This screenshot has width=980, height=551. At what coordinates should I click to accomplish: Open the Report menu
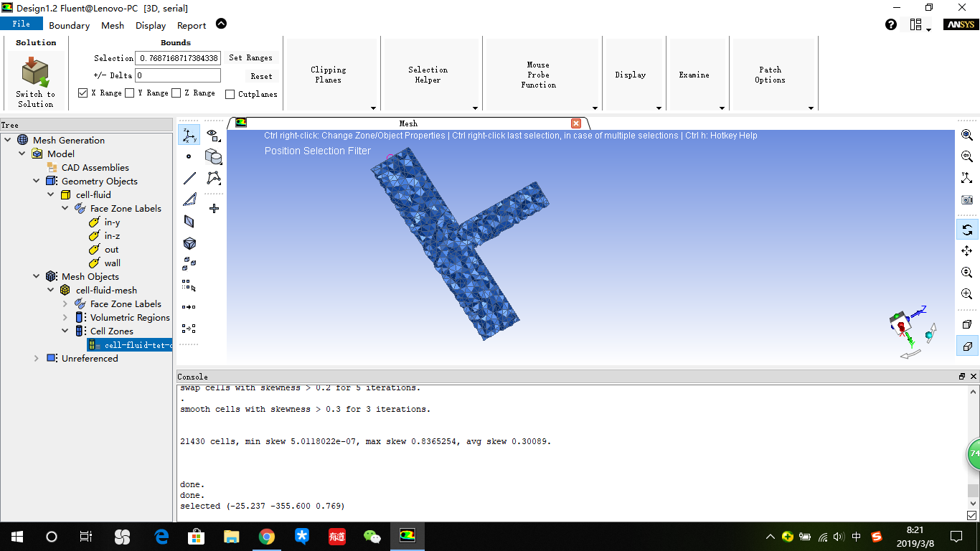click(x=191, y=25)
